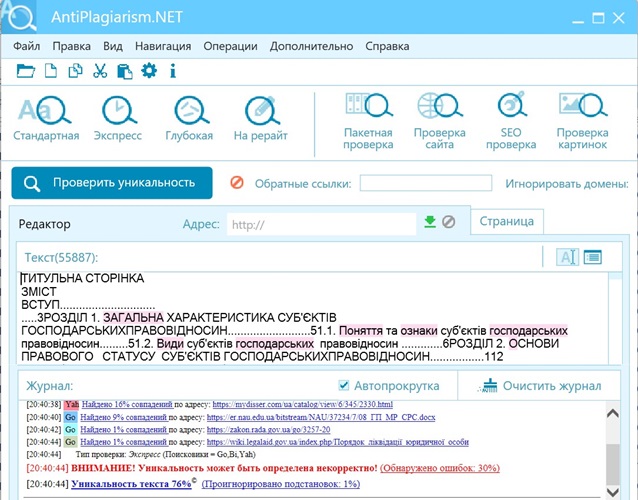Copy text using the copy icon
This screenshot has height=500, width=638.
[75, 71]
